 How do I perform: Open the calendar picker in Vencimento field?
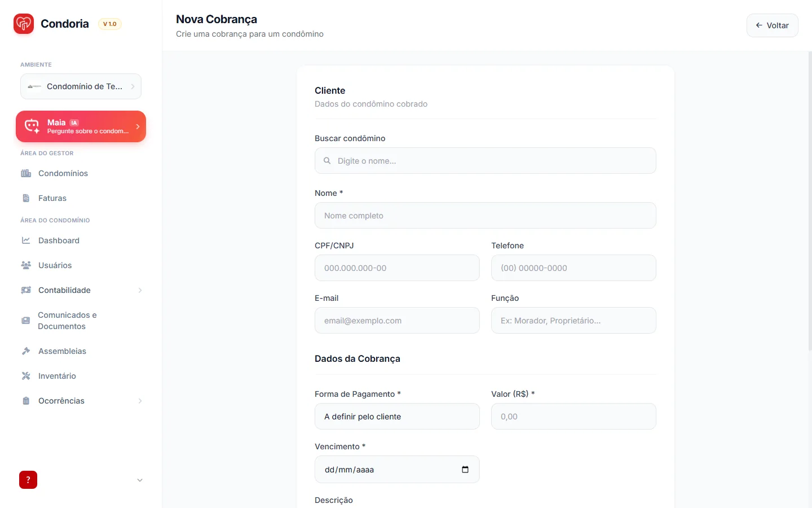pyautogui.click(x=465, y=470)
